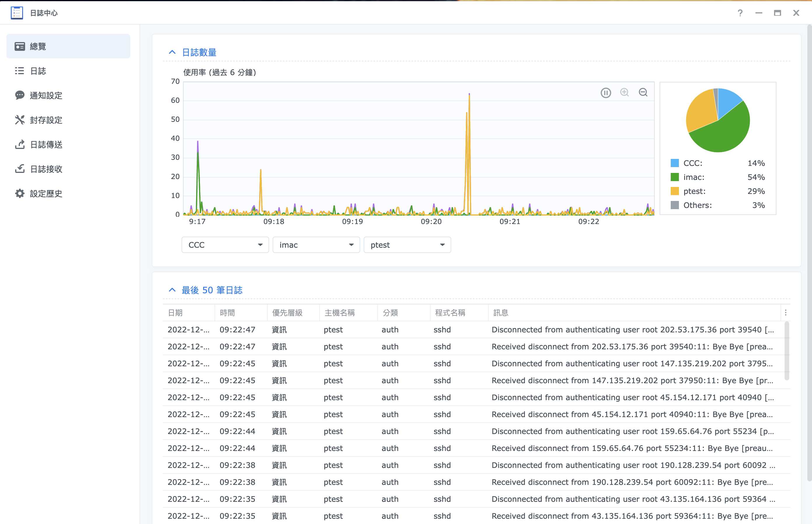Zoom in on the log chart
The width and height of the screenshot is (812, 524).
(624, 92)
